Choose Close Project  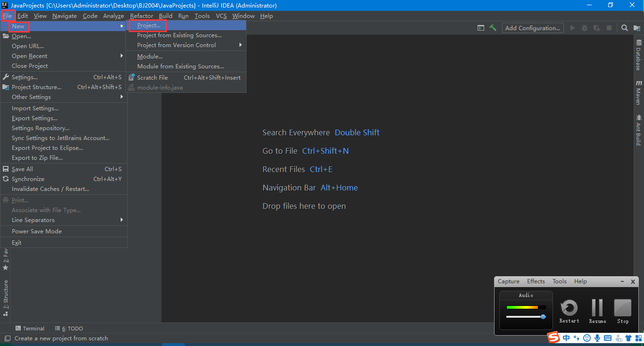tap(64, 66)
